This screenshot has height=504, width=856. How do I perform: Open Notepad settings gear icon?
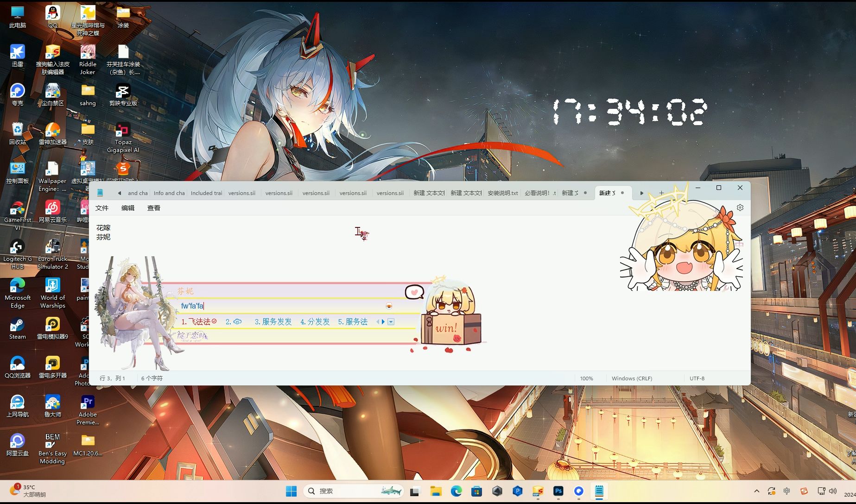740,208
